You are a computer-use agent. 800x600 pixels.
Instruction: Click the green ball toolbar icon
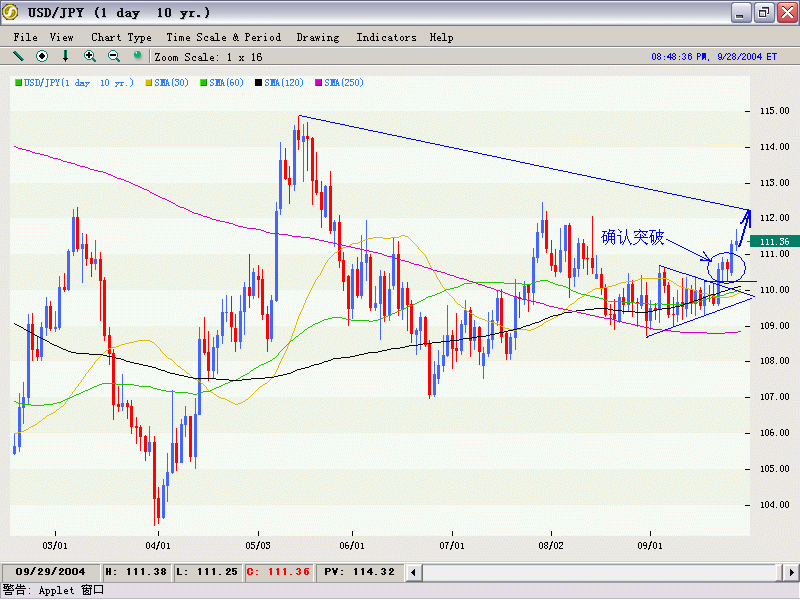pos(137,56)
